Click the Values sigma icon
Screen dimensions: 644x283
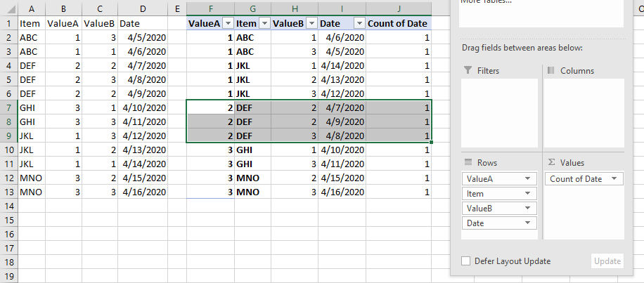[551, 162]
